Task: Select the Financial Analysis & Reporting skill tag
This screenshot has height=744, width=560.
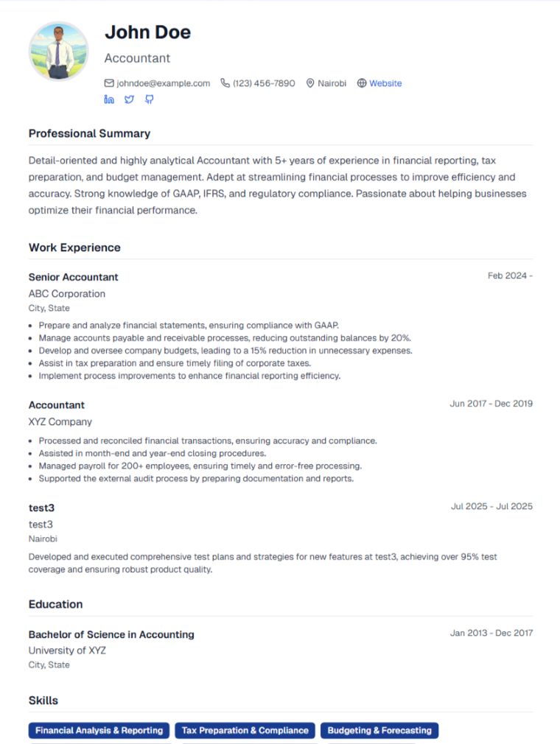Action: 99,731
